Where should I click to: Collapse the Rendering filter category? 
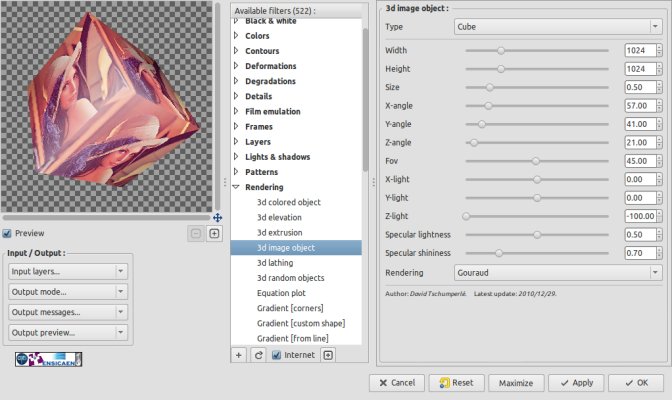pos(236,187)
